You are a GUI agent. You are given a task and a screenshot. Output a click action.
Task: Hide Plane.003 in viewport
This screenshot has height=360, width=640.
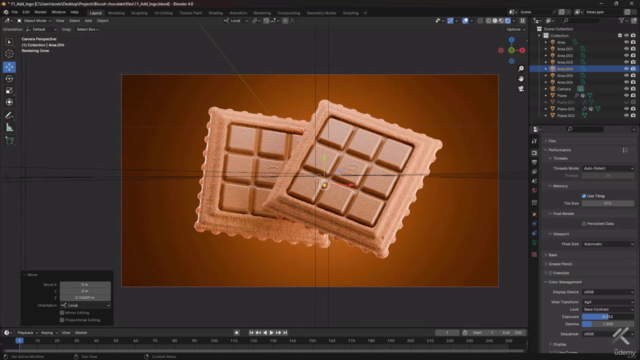pos(626,116)
